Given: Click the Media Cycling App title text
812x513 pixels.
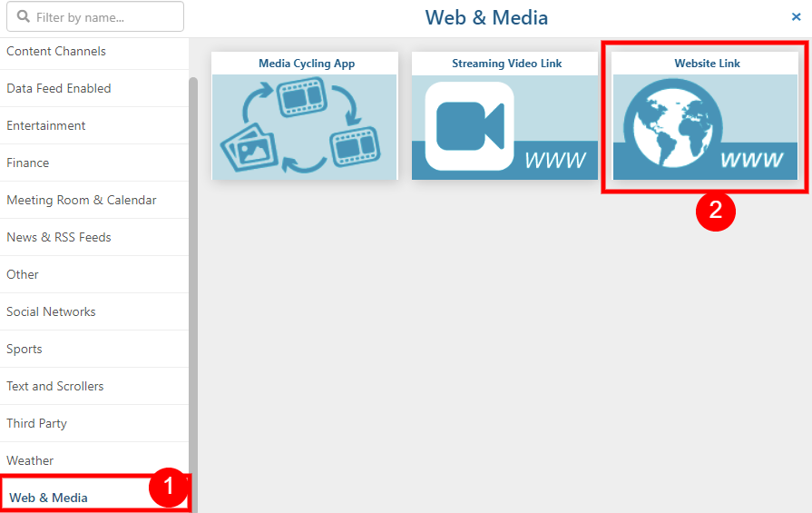Looking at the screenshot, I should click(307, 64).
